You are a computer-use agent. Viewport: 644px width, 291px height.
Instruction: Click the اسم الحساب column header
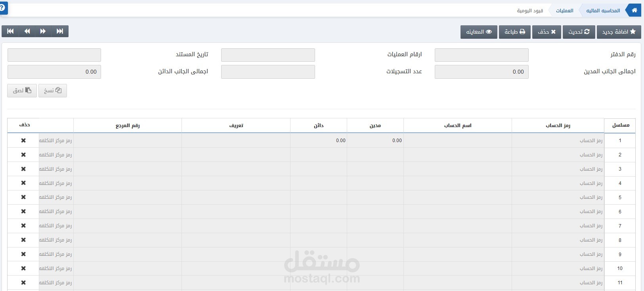(x=458, y=126)
